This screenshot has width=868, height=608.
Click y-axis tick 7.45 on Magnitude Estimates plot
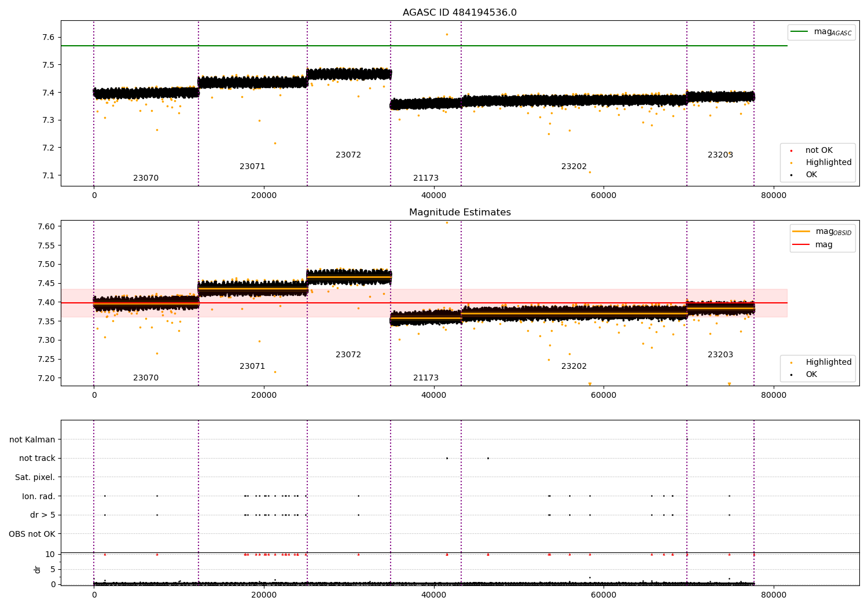coord(46,283)
